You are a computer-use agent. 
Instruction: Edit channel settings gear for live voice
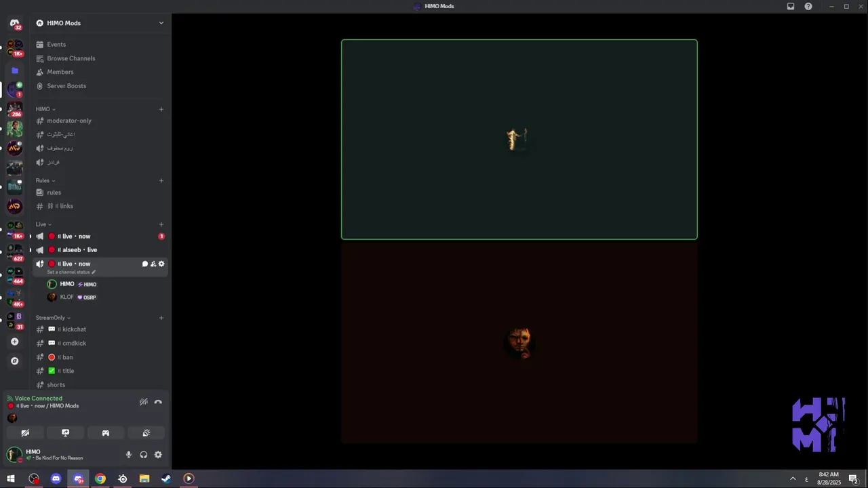coord(161,264)
